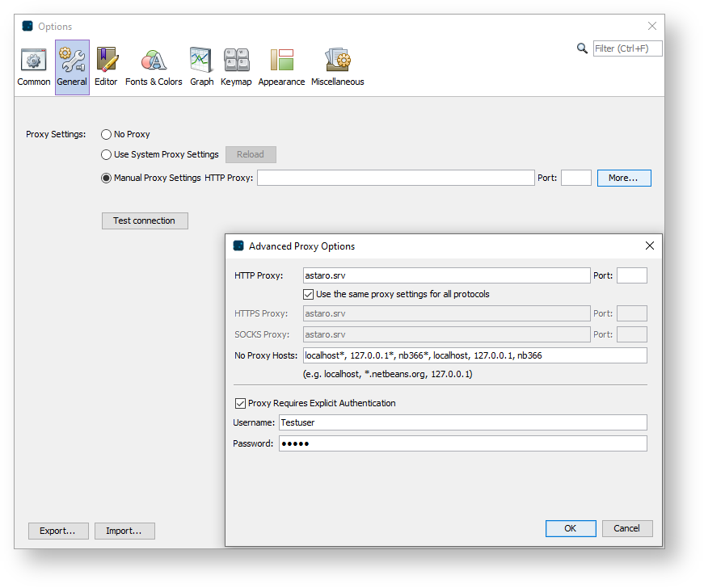Open the Appearance options category
Screen dimensions: 704x588
[281, 67]
